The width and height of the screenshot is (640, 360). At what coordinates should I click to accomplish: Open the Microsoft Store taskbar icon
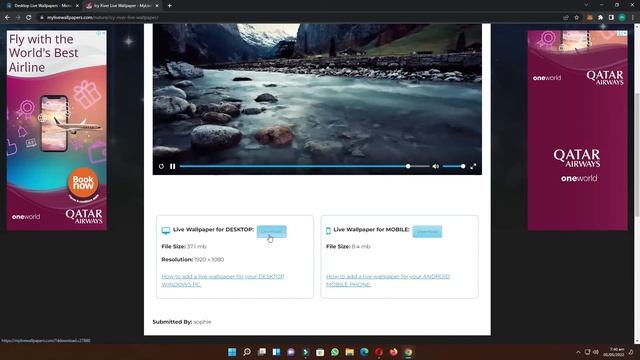(320, 352)
